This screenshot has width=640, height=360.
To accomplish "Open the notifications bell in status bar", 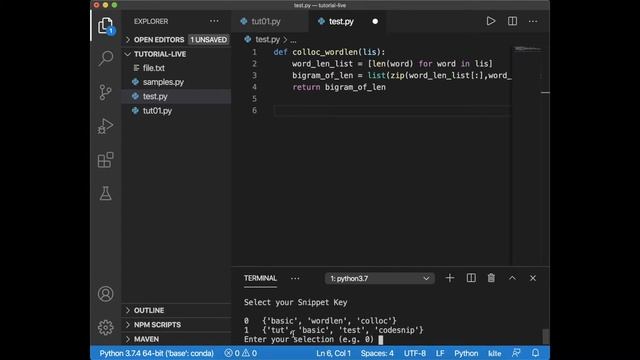I will (535, 353).
